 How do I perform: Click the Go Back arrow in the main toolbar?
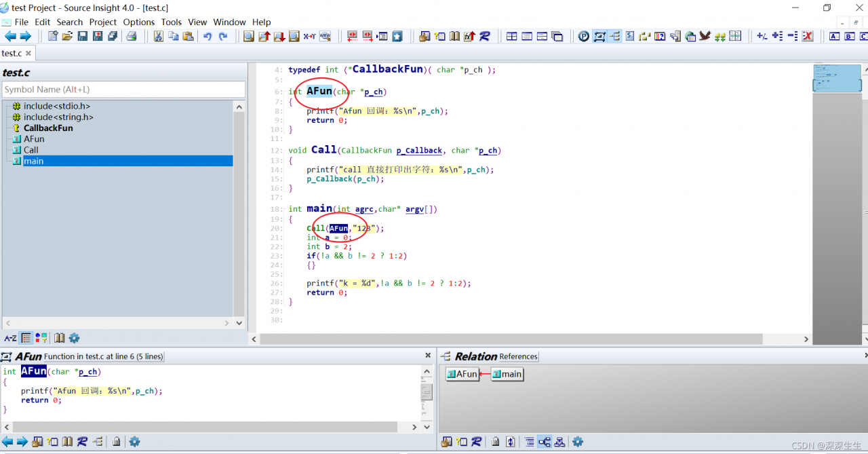[10, 37]
